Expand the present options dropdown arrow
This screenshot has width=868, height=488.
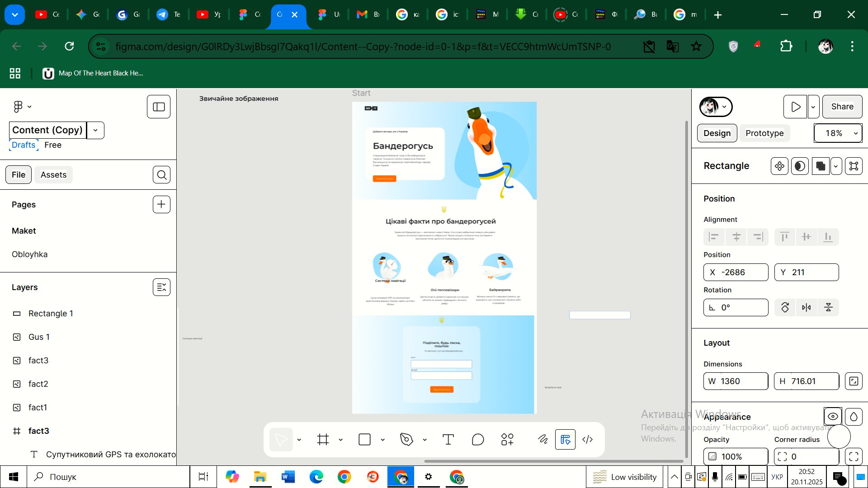click(813, 107)
